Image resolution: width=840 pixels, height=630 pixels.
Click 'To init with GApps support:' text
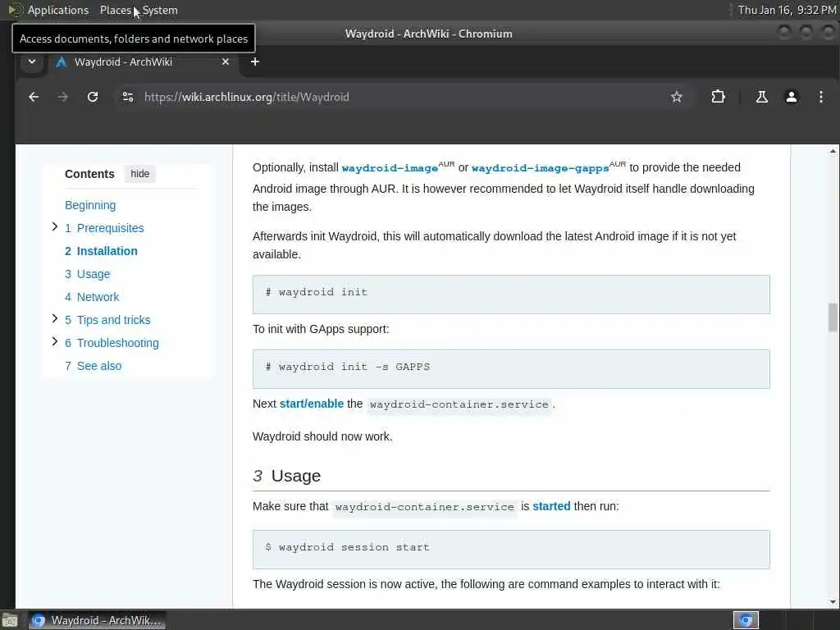pyautogui.click(x=321, y=329)
